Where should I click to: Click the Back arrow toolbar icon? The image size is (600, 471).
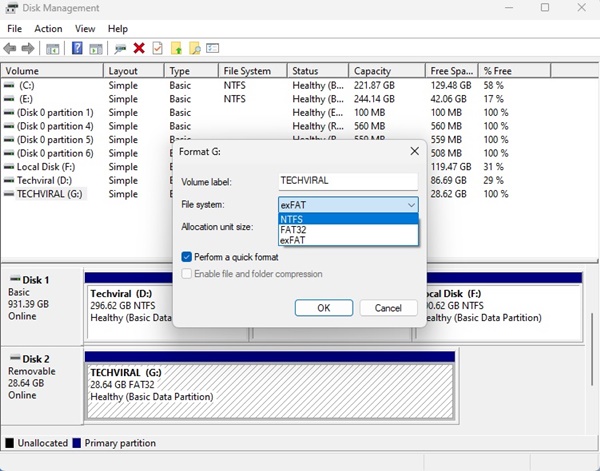[11, 48]
